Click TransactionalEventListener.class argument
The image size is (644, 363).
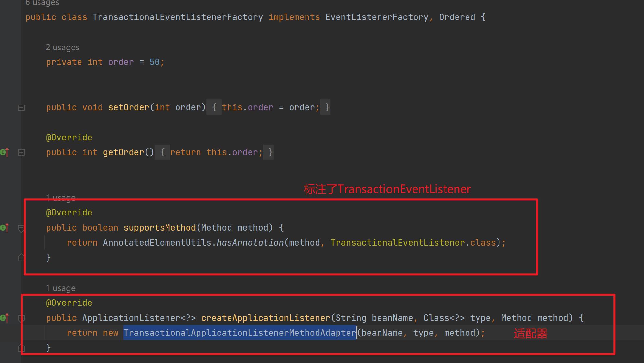click(413, 243)
